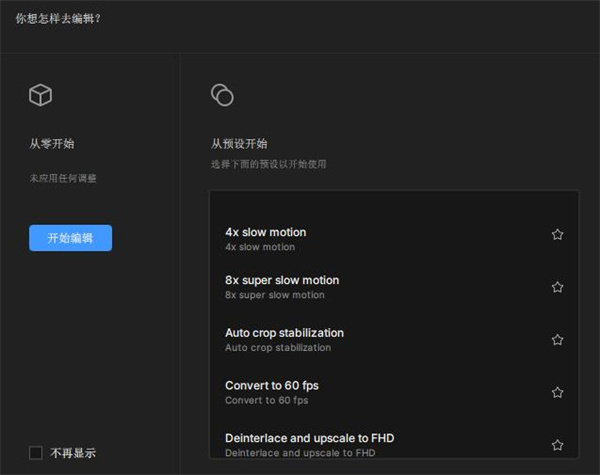Star the Deinterlace and upscale to FHD preset

pos(557,445)
